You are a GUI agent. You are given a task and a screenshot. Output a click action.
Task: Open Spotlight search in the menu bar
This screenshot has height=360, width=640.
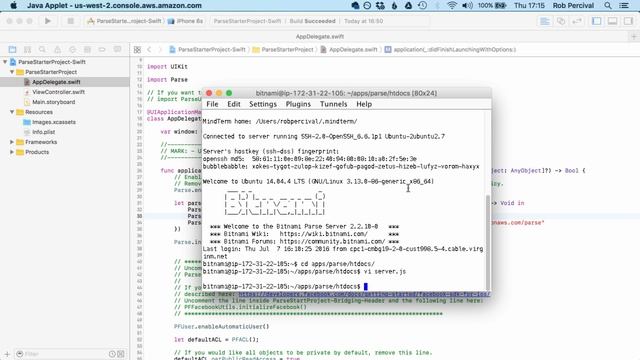[608, 5]
